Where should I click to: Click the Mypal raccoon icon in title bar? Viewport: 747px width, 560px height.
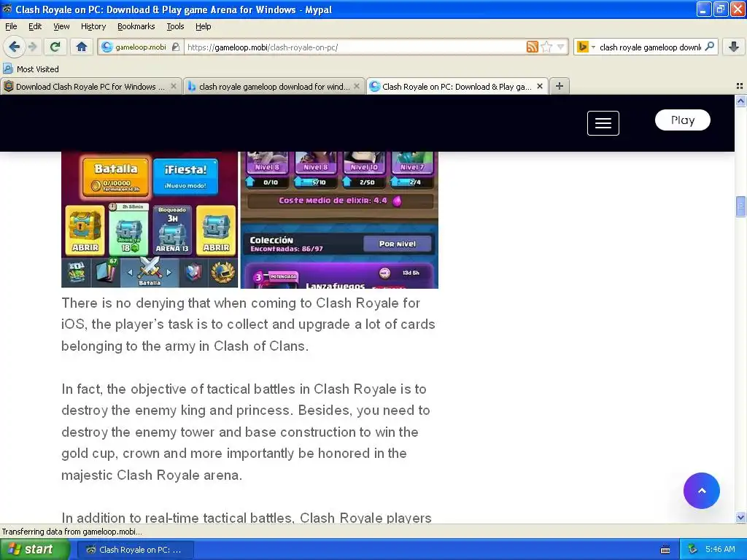(x=7, y=9)
